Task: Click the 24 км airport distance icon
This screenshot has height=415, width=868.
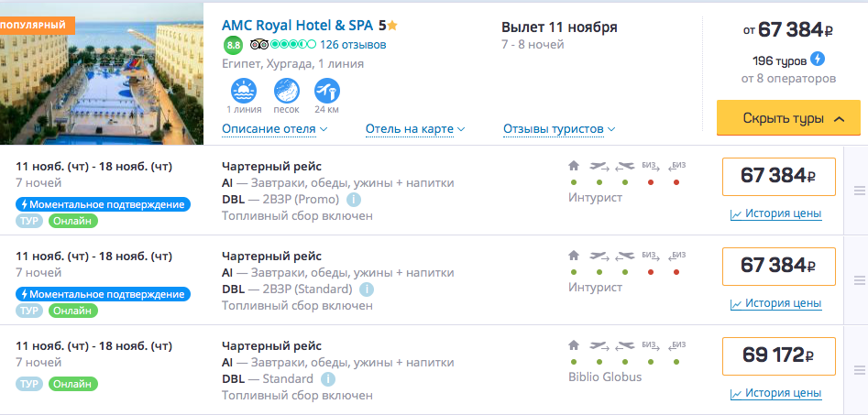Action: [x=326, y=91]
